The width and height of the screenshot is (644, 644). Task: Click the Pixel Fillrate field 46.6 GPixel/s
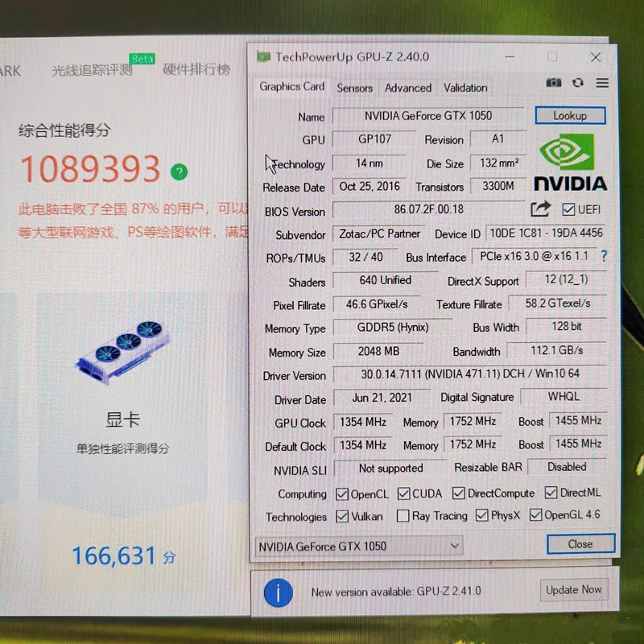point(377,304)
